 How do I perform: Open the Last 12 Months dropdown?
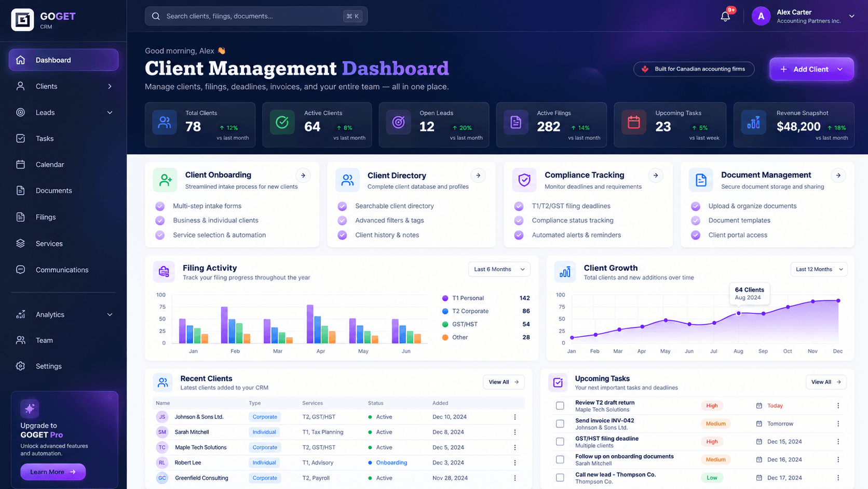click(819, 269)
